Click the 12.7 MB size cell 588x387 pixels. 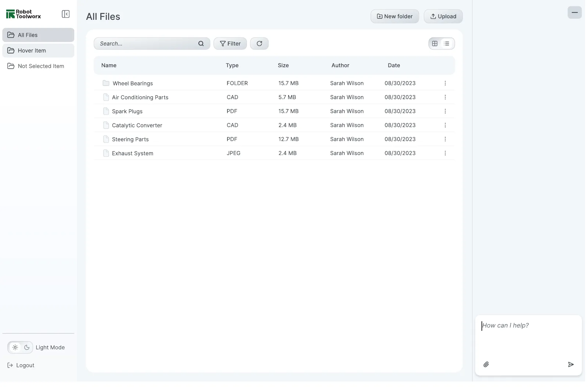coord(288,139)
